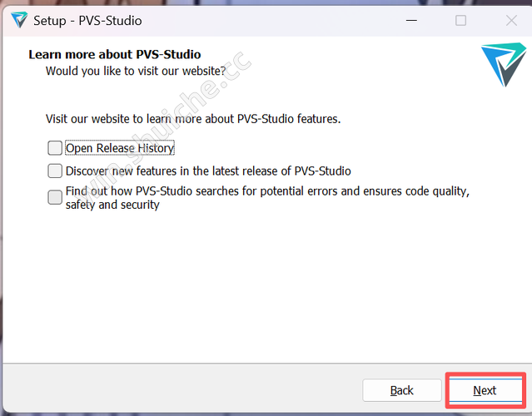Click the 'Would you like to visit our website?' subtitle
Screen dimensions: 532x416
135,71
